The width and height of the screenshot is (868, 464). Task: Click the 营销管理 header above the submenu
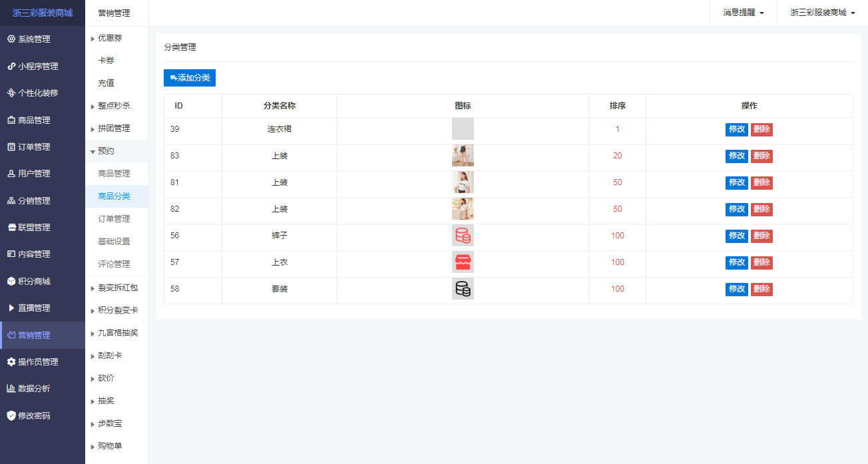pyautogui.click(x=114, y=13)
